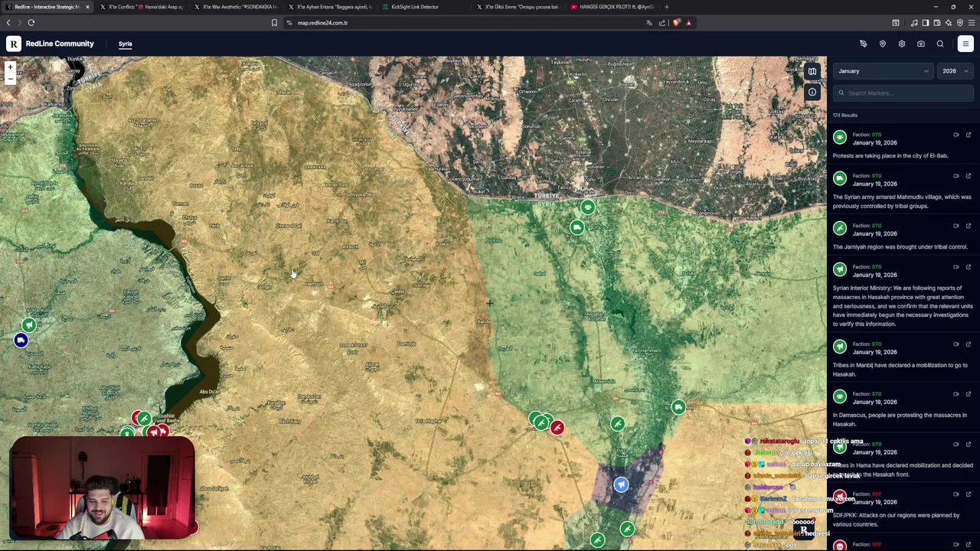The image size is (980, 551).
Task: Click the info circle icon on map
Action: tap(812, 93)
